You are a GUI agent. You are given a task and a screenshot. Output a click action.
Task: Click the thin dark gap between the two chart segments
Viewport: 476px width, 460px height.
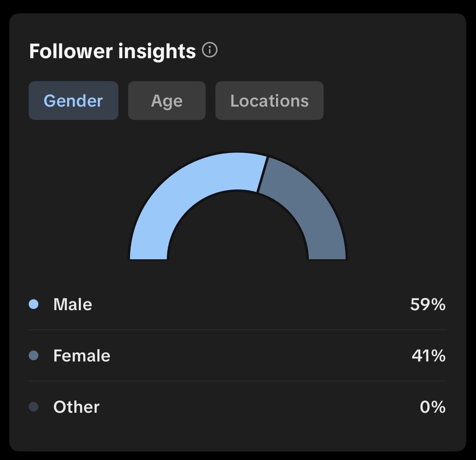[x=263, y=174]
